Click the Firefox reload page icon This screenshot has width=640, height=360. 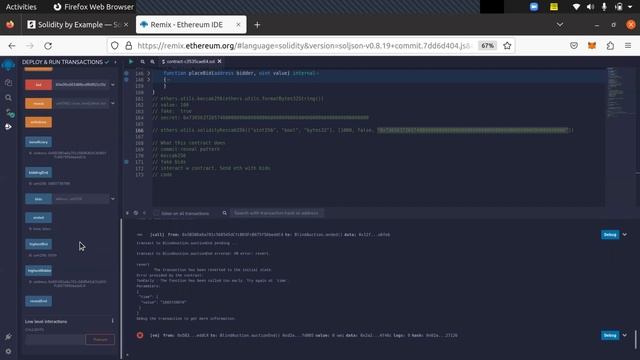click(x=48, y=46)
